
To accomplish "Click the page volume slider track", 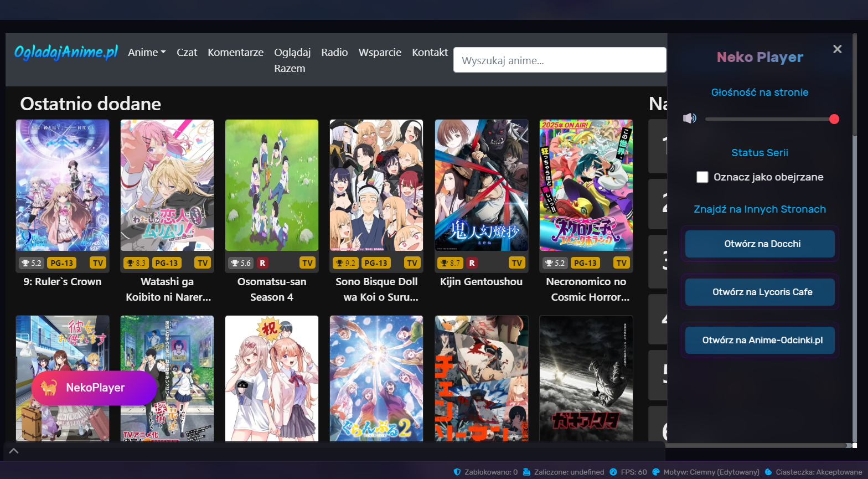I will 769,119.
